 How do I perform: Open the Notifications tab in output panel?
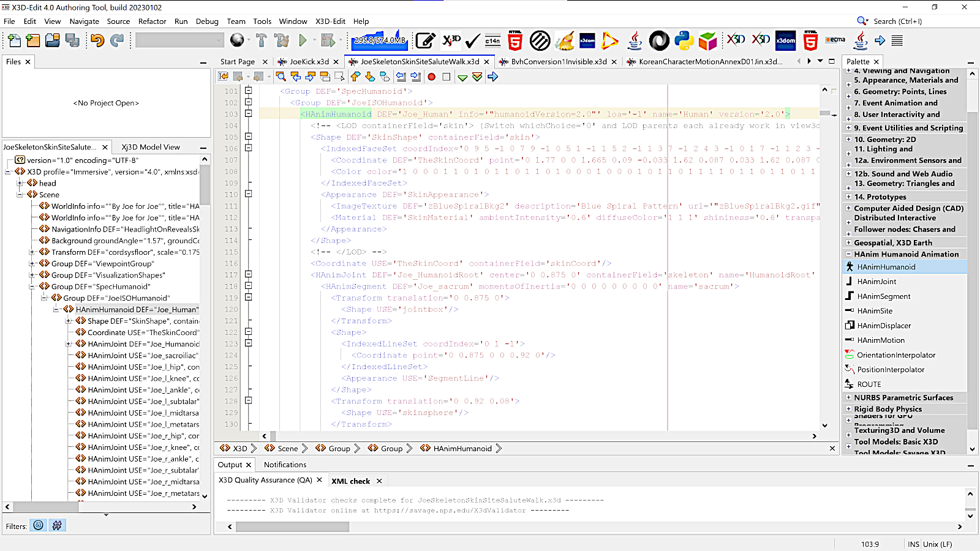pyautogui.click(x=285, y=465)
